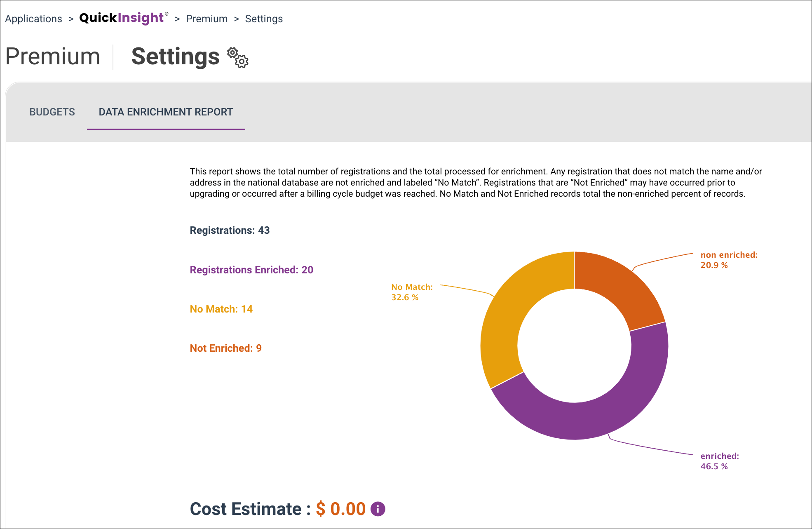Click the 'Not Enriched: 9' statistic
The width and height of the screenshot is (812, 529).
coord(226,348)
